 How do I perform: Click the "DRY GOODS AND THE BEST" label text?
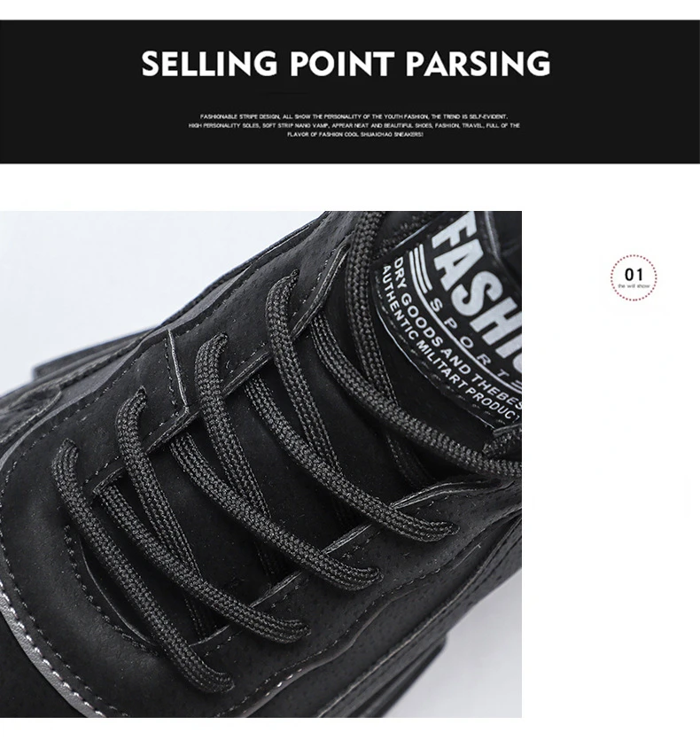[x=455, y=334]
